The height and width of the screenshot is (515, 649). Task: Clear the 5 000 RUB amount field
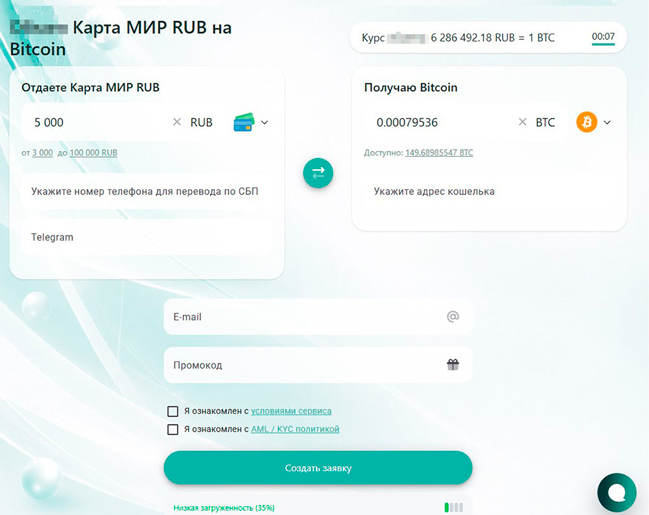coord(177,122)
